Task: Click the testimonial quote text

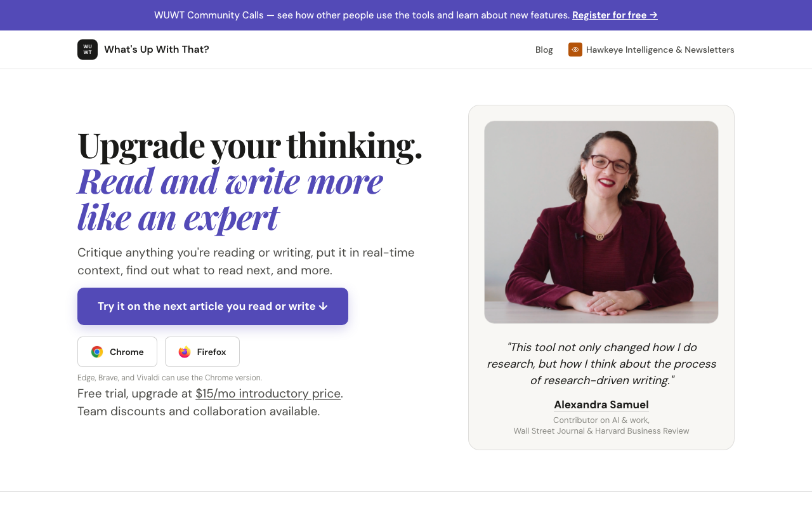Action: pos(601,364)
